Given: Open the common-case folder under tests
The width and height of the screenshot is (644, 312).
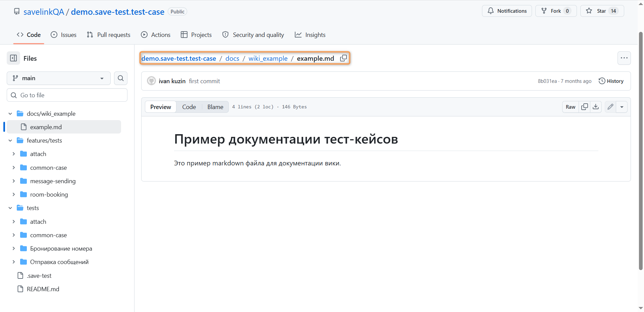Looking at the screenshot, I should point(48,235).
